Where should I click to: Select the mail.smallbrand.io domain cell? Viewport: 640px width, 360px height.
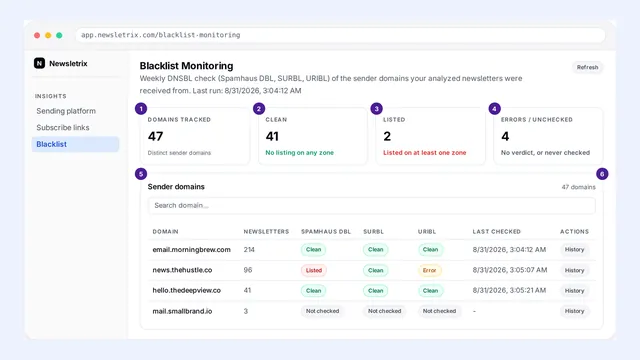tap(182, 311)
